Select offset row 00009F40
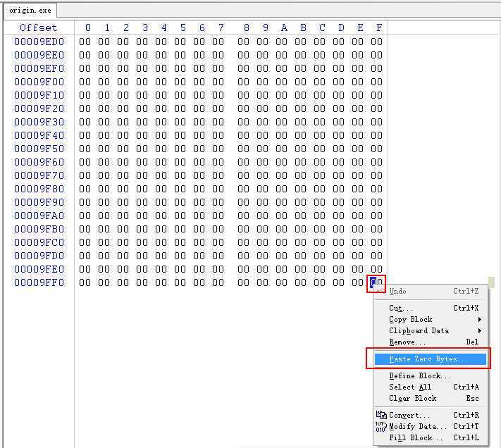 [x=39, y=135]
